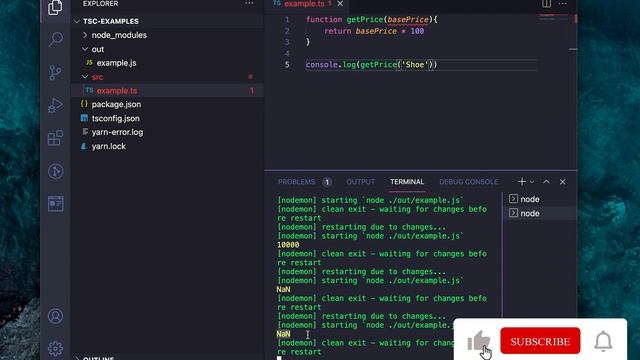Click the 10000 output in the terminal

288,245
